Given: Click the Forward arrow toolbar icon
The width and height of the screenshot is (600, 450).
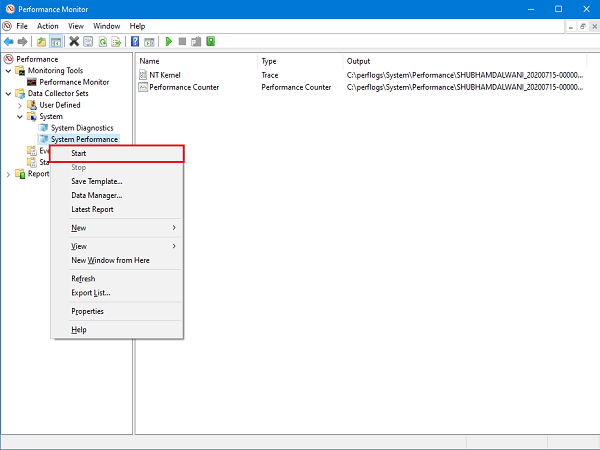Looking at the screenshot, I should point(23,41).
